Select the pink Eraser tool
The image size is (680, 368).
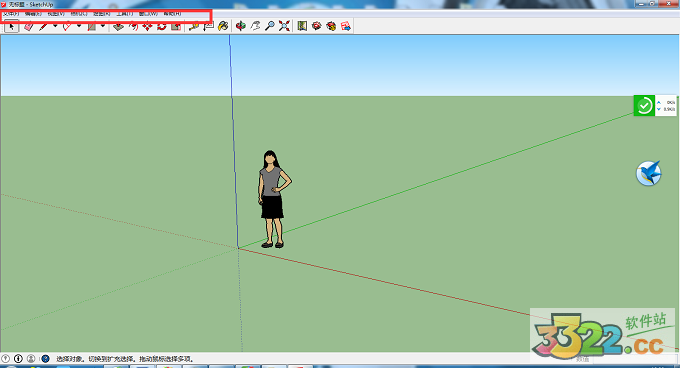point(29,26)
